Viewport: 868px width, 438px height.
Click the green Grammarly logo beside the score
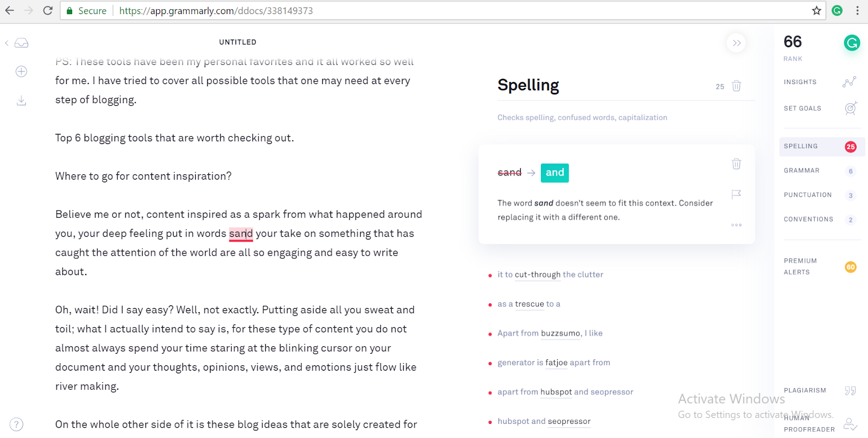[852, 43]
